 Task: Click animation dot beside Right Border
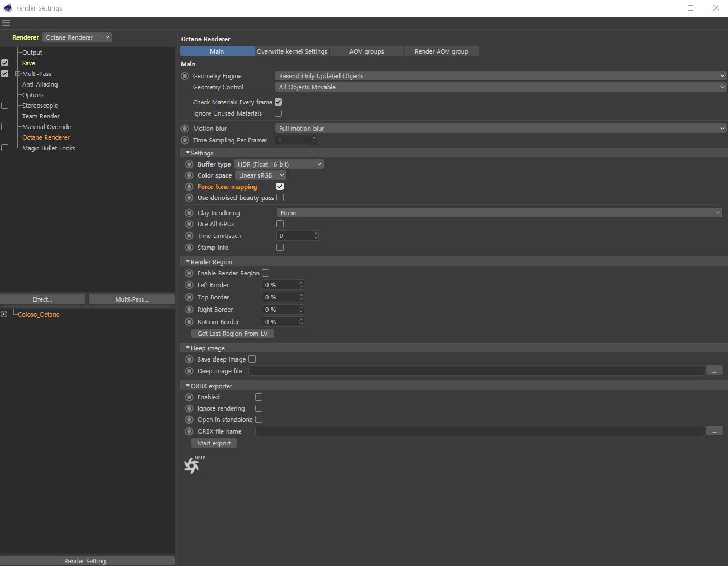click(189, 310)
